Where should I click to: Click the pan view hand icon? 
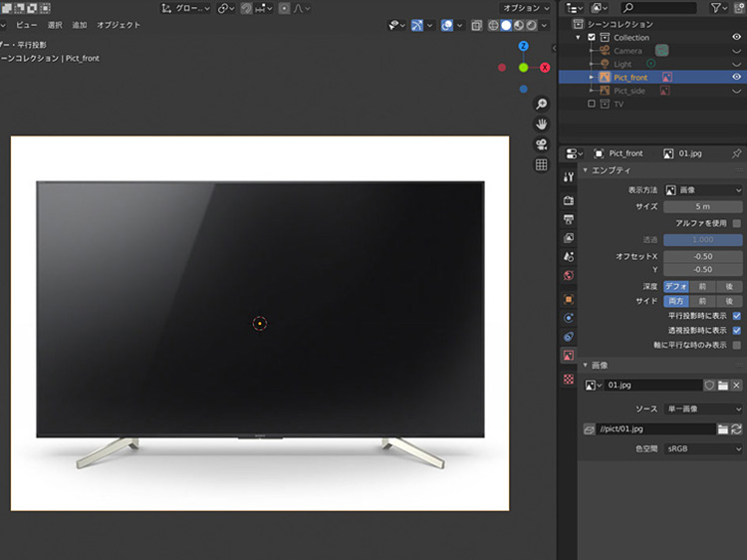(541, 125)
